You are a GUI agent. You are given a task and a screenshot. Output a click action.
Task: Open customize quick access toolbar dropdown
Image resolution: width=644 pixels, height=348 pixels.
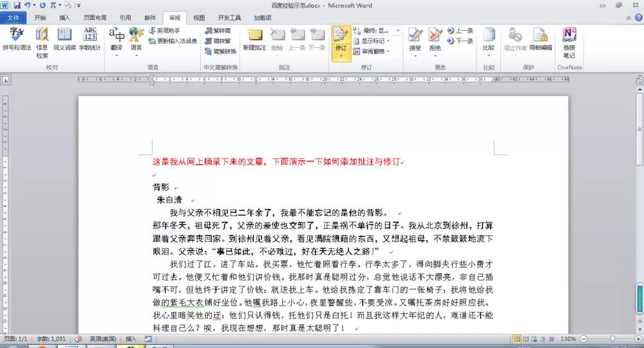coord(79,5)
